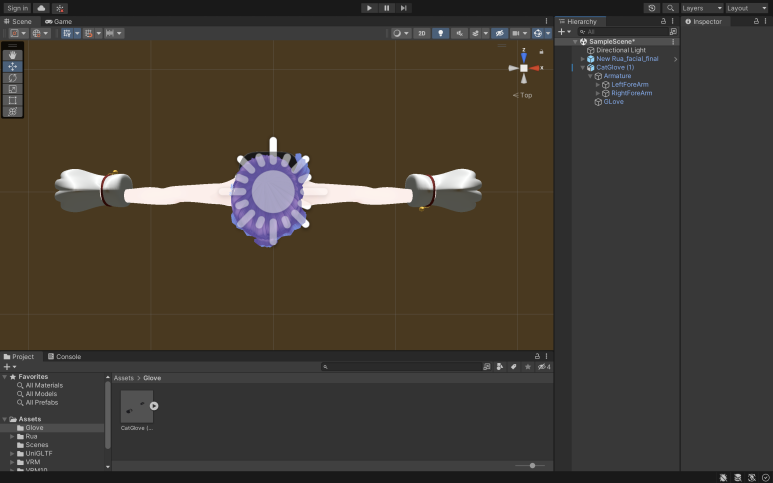The width and height of the screenshot is (773, 483).
Task: Select the Move tool
Action: coord(12,67)
